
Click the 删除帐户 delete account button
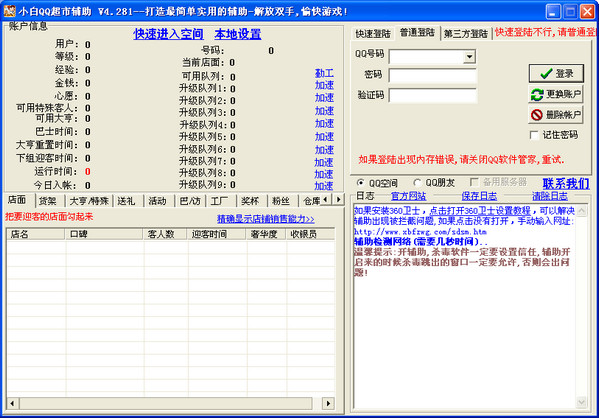[x=556, y=115]
